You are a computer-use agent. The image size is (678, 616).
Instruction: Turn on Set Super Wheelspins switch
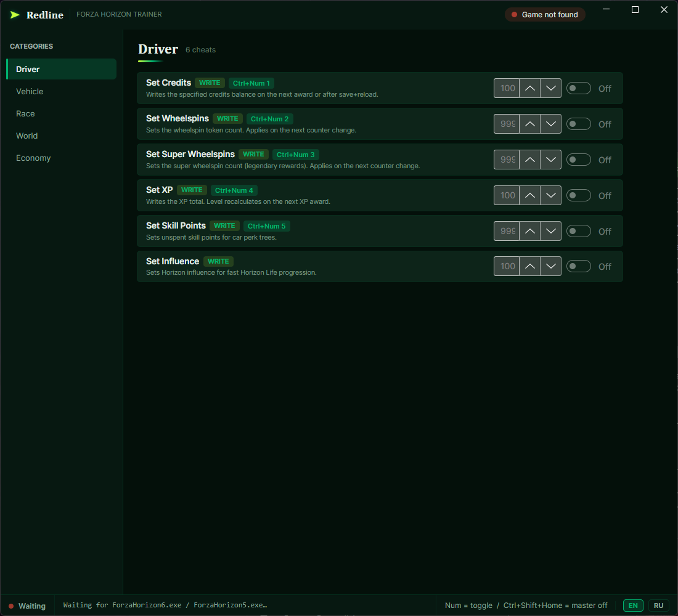(x=579, y=160)
